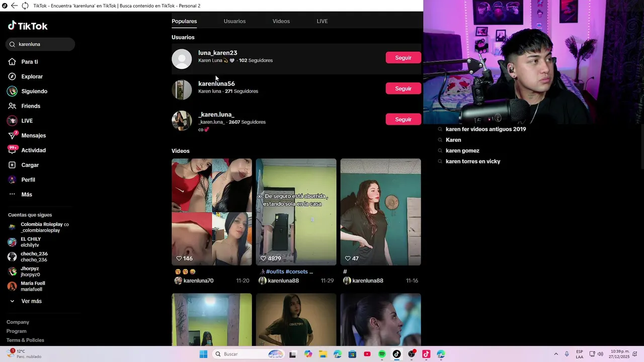Reload the page with the refresh icon
644x362 pixels.
(25, 6)
